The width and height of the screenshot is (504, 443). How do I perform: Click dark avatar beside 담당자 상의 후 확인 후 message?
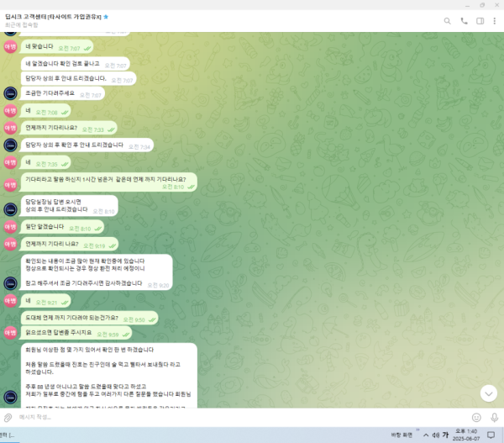tap(10, 145)
